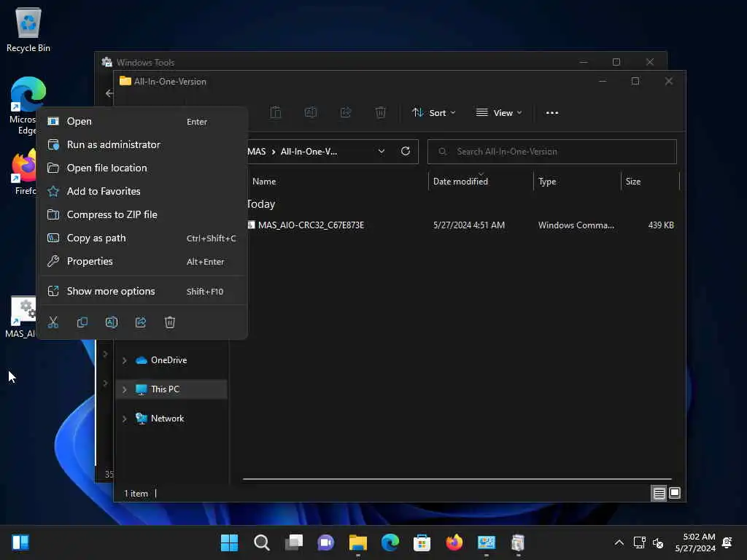The image size is (747, 560).
Task: Open the View dropdown
Action: pyautogui.click(x=499, y=113)
